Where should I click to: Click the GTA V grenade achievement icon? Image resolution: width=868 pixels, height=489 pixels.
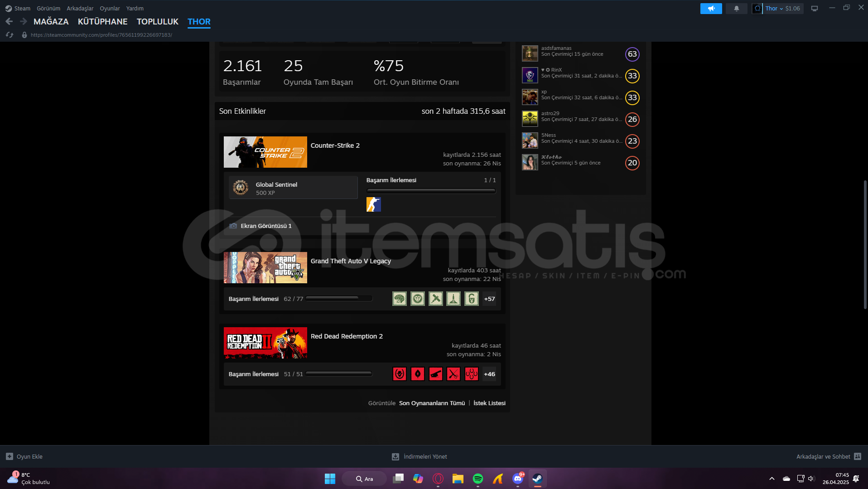click(x=472, y=299)
